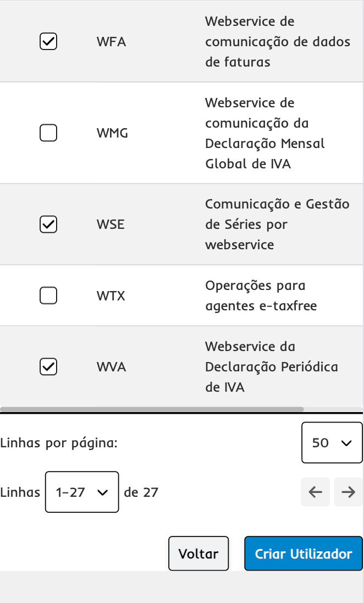The image size is (364, 603).
Task: Go to the next page arrow
Action: (x=348, y=492)
